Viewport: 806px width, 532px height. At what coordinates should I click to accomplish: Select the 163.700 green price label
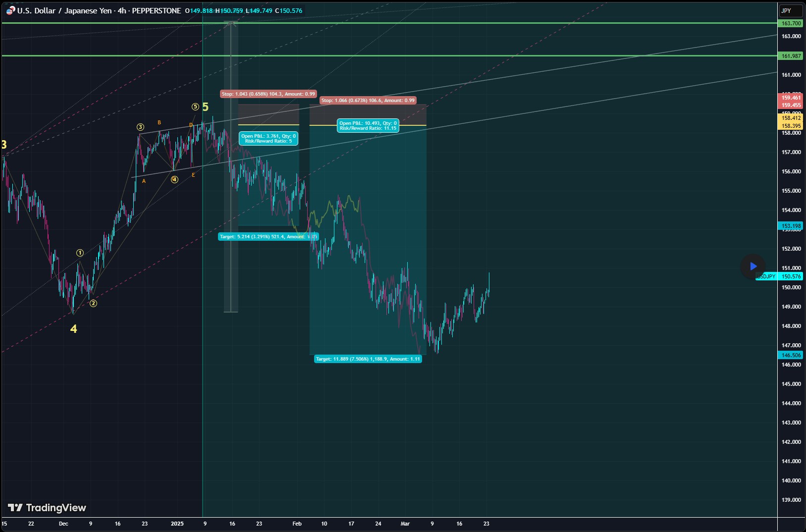[791, 23]
